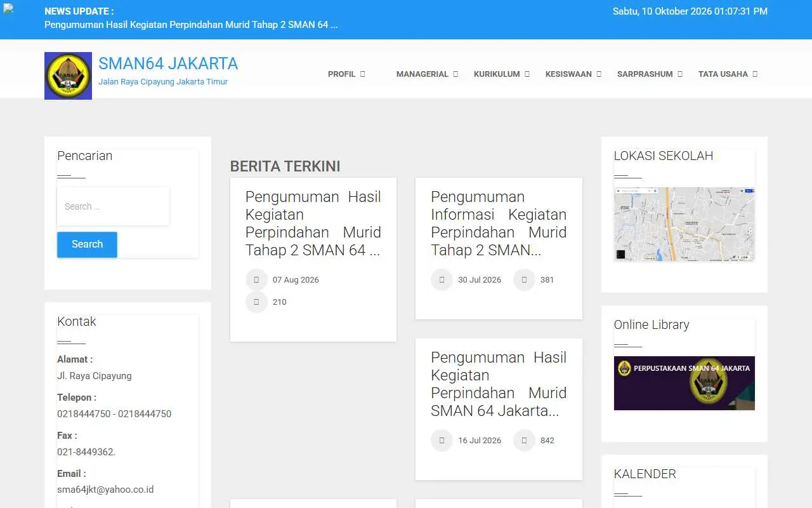Open the Perpustakaan SMAN 64 Jakarta banner

pos(684,383)
